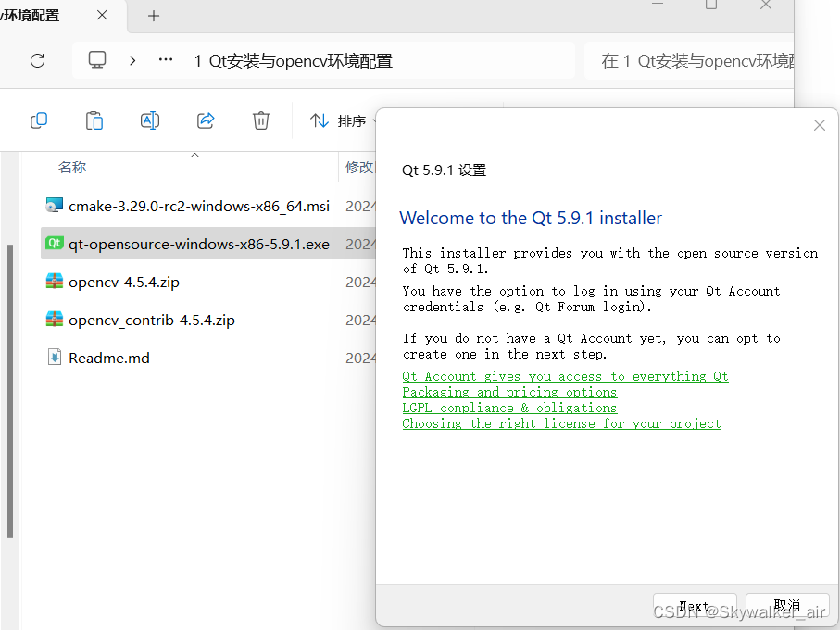
Task: Expand the breadcrumb overflow with the ellipsis
Action: coord(165,60)
